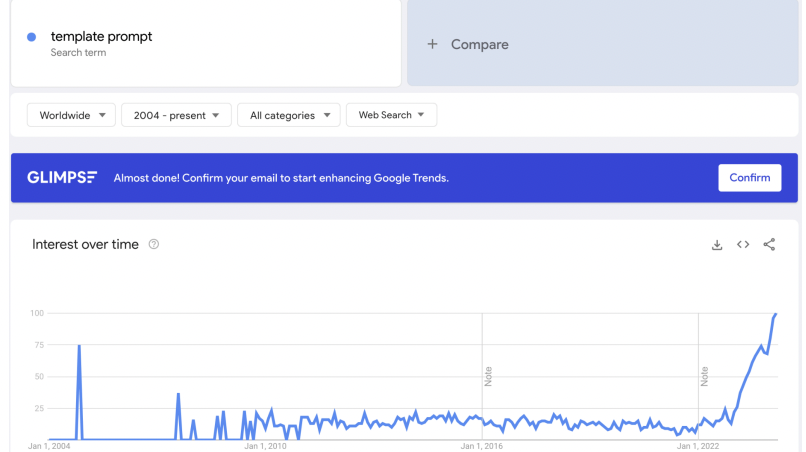806x452 pixels.
Task: Click the Glimpse logo in the banner
Action: coord(62,178)
